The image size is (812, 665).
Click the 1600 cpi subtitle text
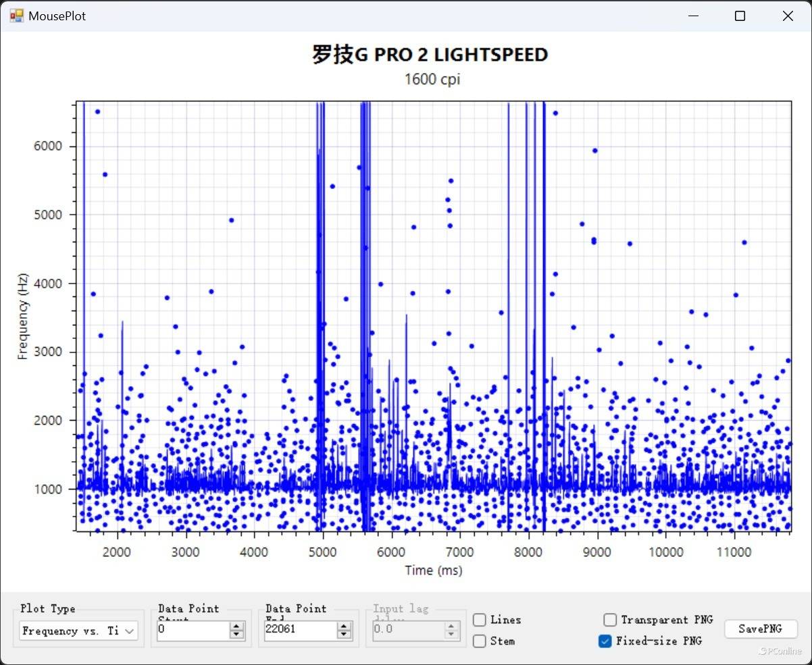click(432, 80)
